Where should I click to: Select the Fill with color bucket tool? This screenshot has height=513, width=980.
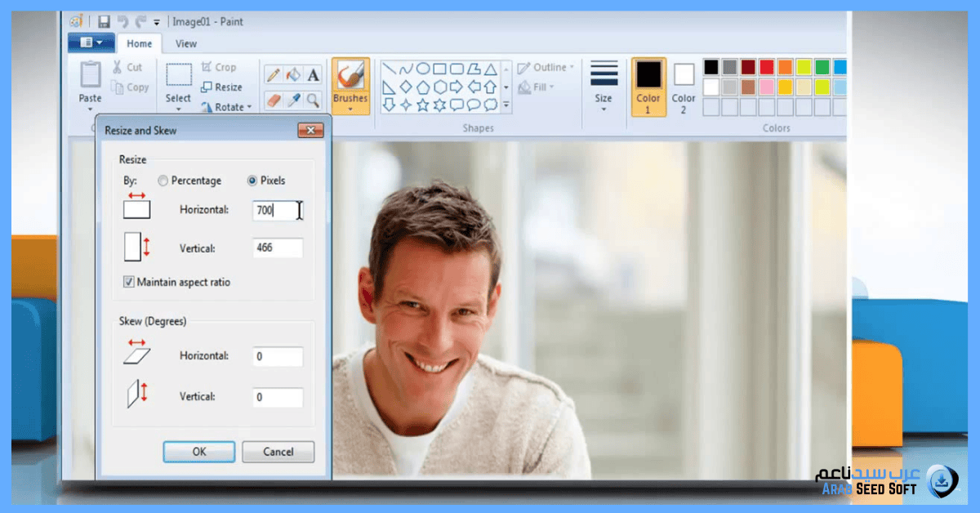293,75
